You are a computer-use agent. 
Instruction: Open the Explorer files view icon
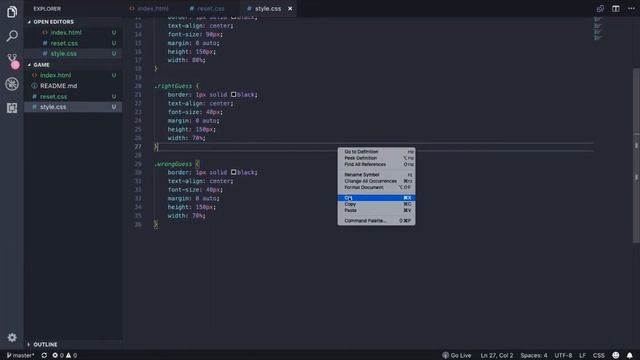(12, 12)
